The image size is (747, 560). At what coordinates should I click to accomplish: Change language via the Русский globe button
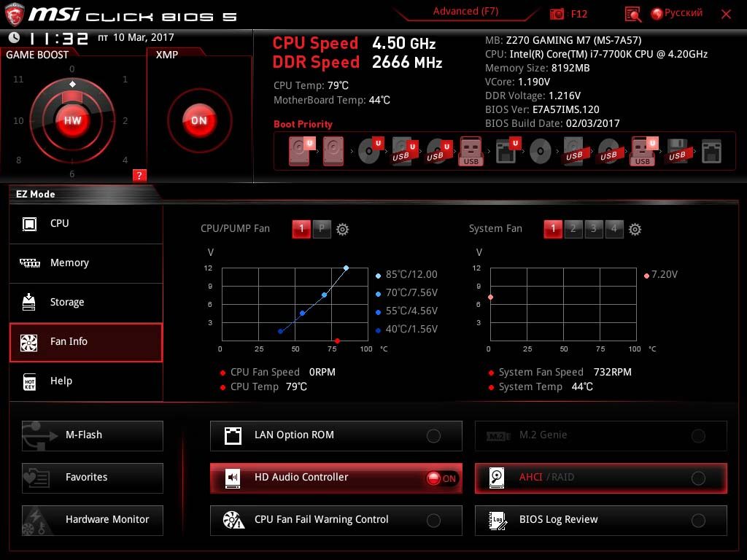pyautogui.click(x=677, y=13)
